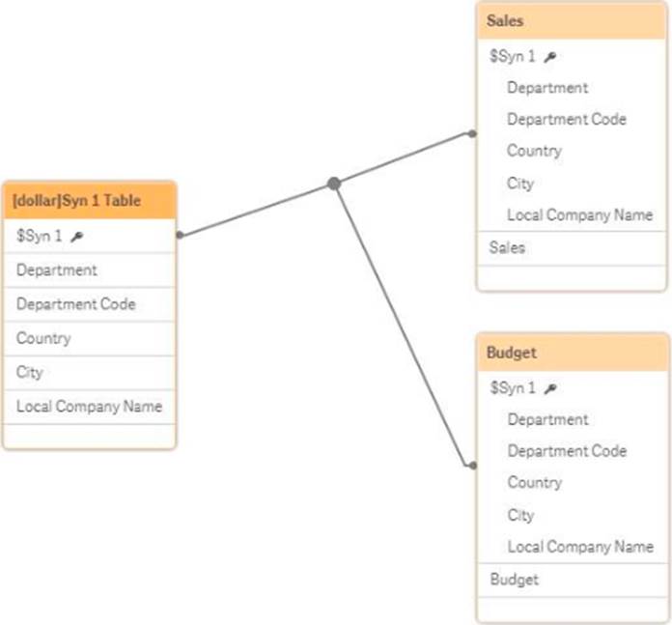Select the Sales table header
Image resolution: width=672 pixels, height=625 pixels.
click(x=573, y=20)
